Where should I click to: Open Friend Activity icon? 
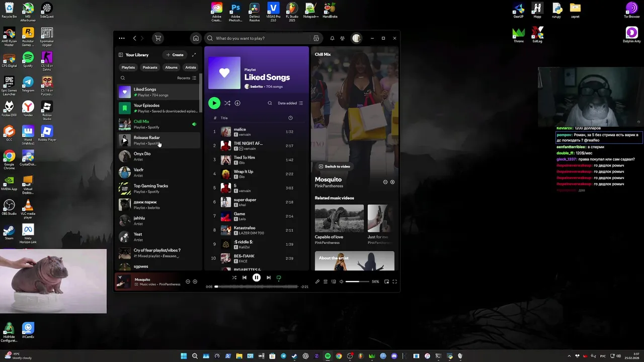click(x=342, y=38)
